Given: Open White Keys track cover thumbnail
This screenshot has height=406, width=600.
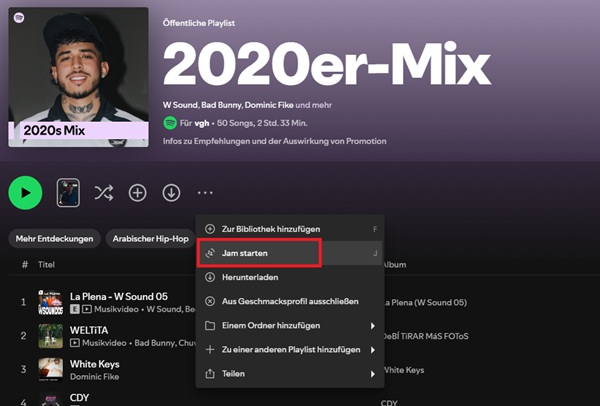Looking at the screenshot, I should click(x=51, y=370).
